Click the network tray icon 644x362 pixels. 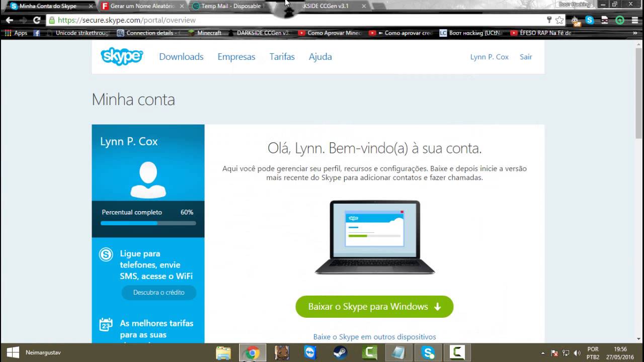coord(566,353)
